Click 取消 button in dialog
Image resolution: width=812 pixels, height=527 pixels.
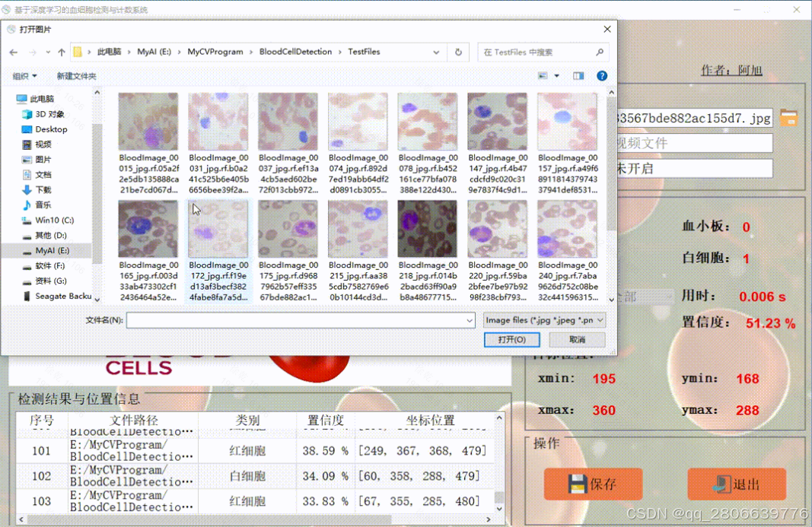click(577, 340)
